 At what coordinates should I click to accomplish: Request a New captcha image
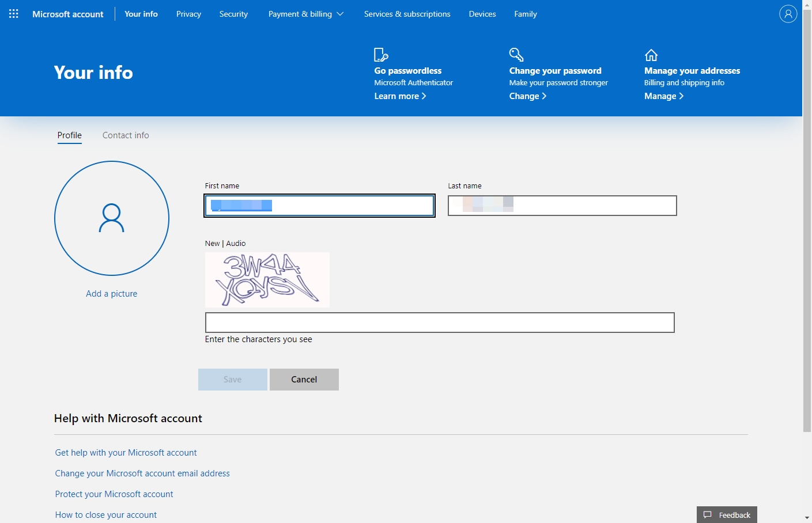click(212, 244)
